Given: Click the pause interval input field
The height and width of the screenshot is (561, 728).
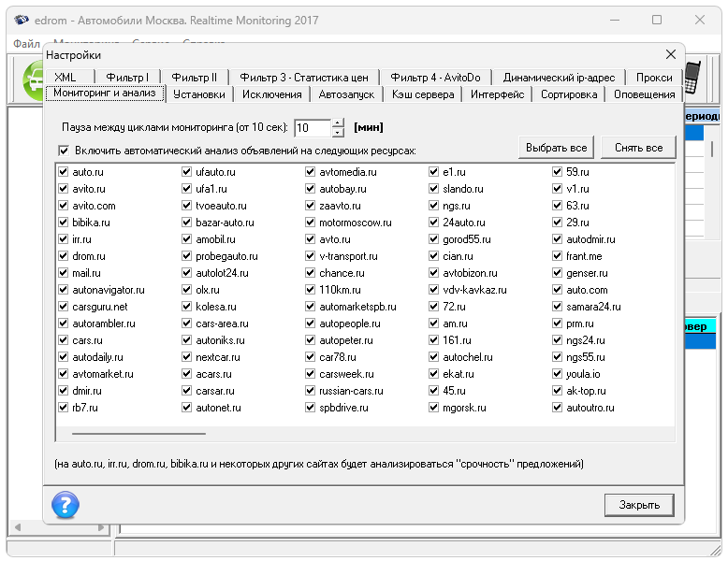Looking at the screenshot, I should (313, 127).
